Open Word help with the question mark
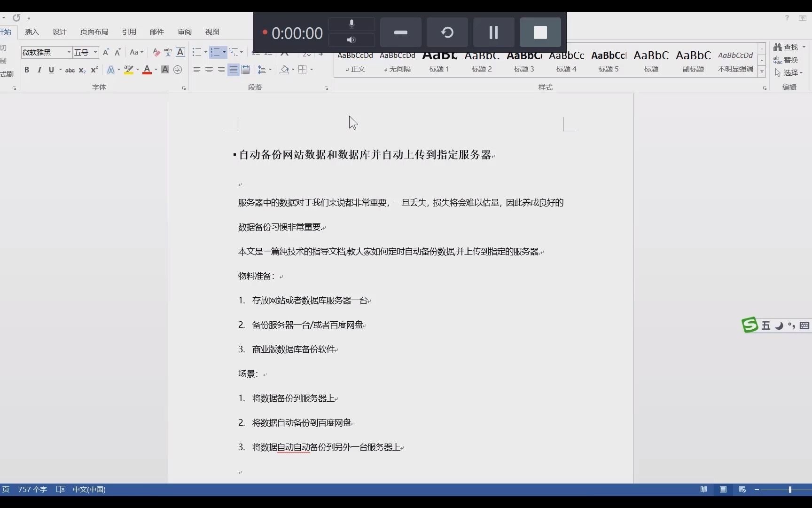 click(x=787, y=18)
